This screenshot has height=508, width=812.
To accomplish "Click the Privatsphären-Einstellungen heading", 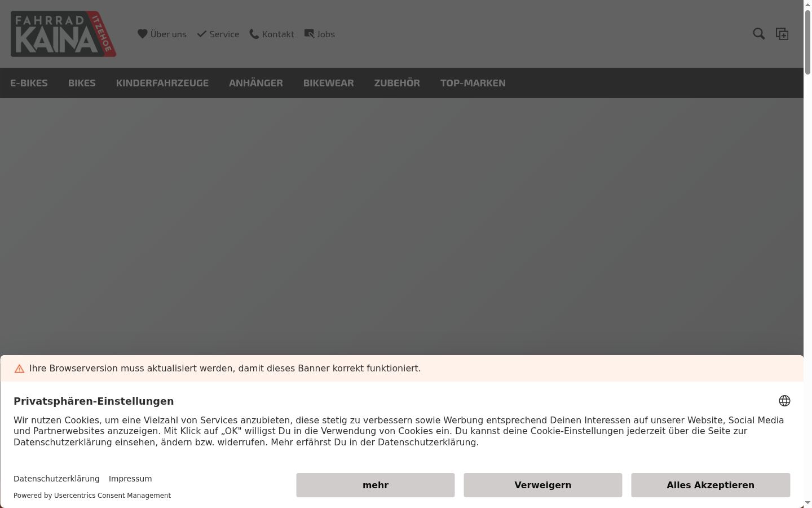I will 94,401.
